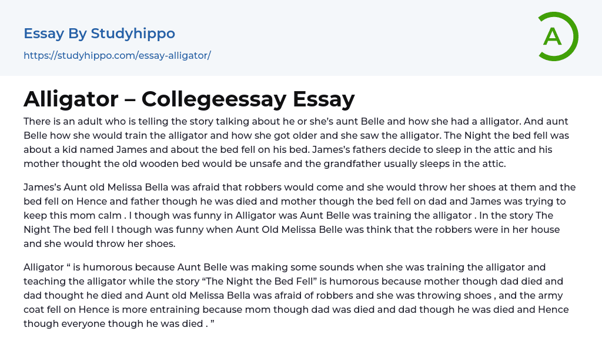Click the green Studyhippo A logo
Image resolution: width=602 pixels, height=364 pixels.
click(557, 36)
